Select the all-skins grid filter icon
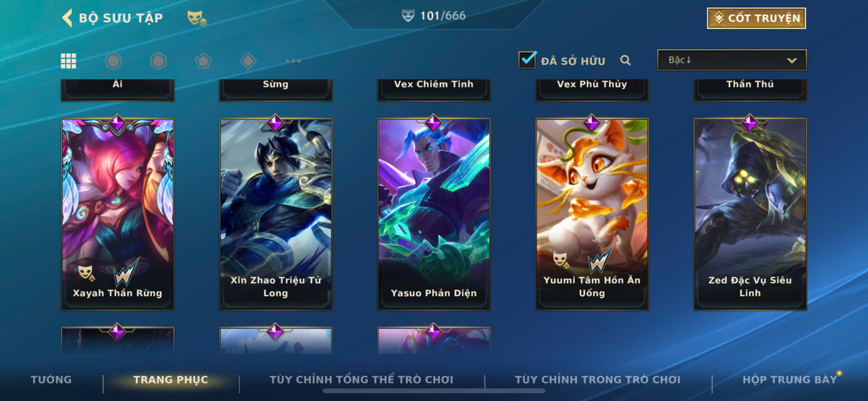Image resolution: width=868 pixels, height=401 pixels. (x=68, y=61)
